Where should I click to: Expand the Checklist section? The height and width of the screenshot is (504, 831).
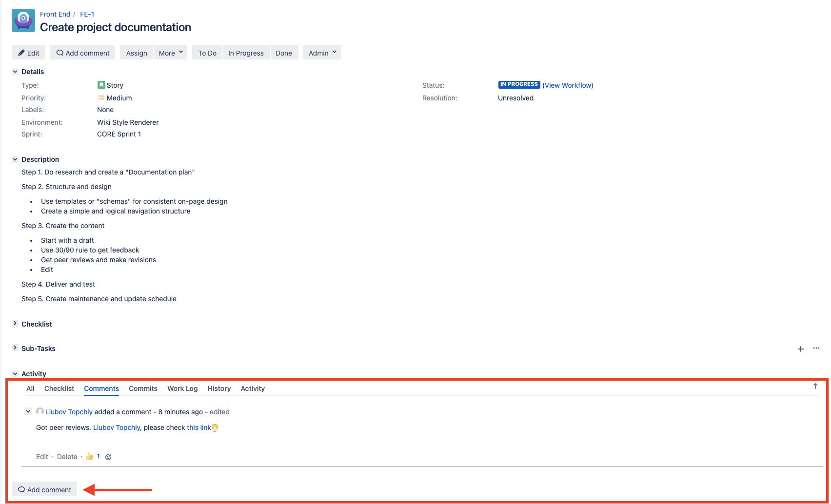pyautogui.click(x=15, y=324)
